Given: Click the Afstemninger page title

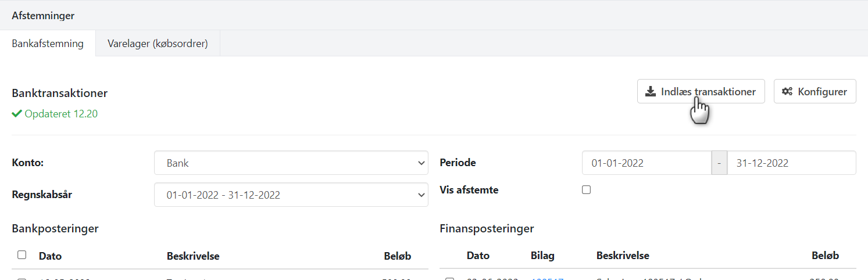Looking at the screenshot, I should 43,16.
